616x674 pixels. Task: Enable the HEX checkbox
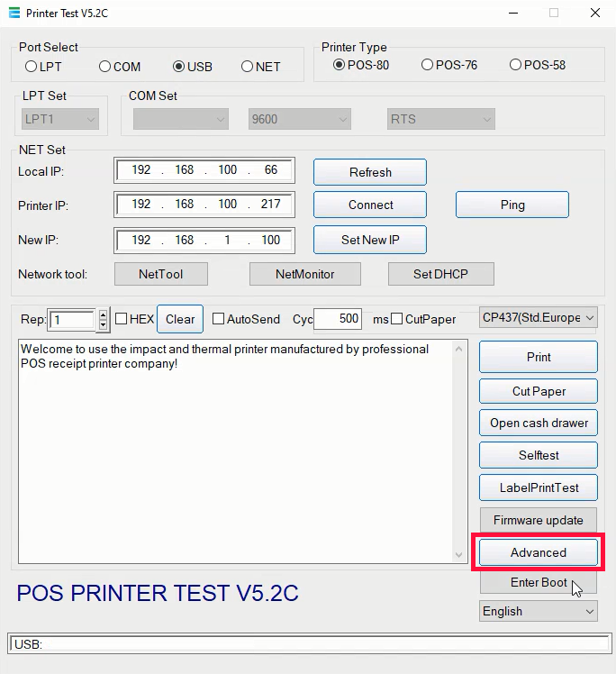tap(122, 319)
